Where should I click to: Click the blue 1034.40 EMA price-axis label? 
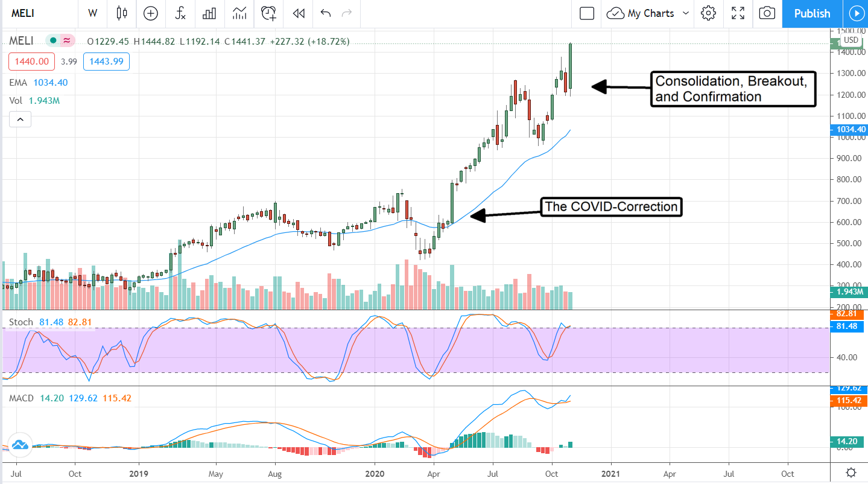coord(850,129)
